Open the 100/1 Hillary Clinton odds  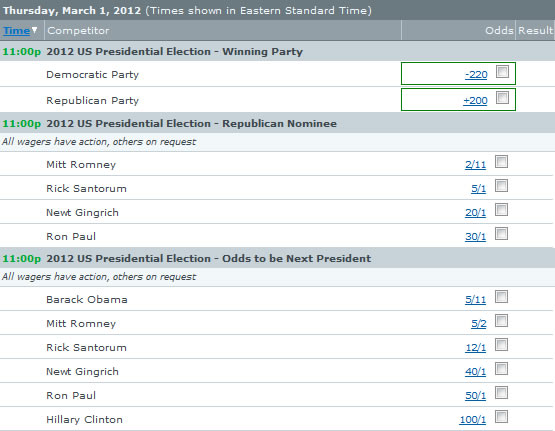pyautogui.click(x=473, y=420)
